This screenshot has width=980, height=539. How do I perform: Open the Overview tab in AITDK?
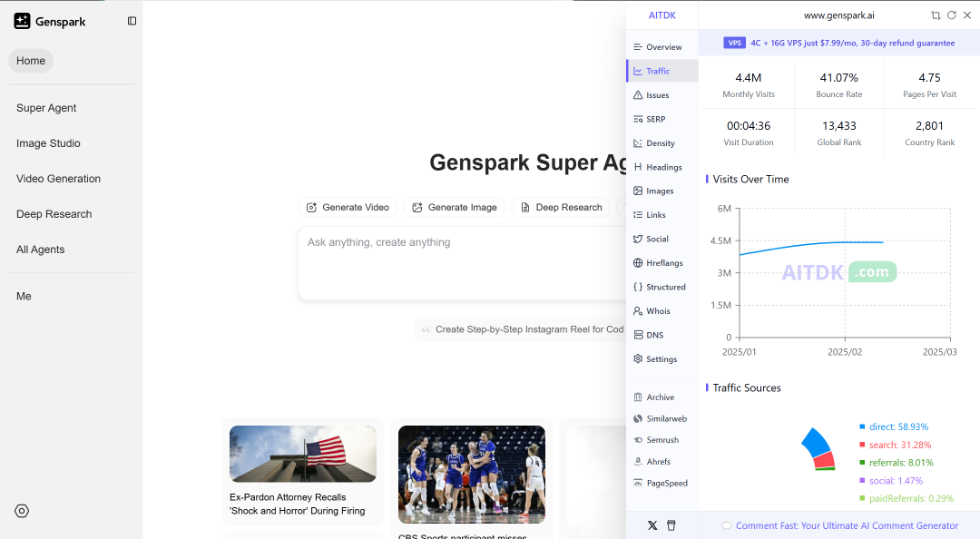coord(661,47)
